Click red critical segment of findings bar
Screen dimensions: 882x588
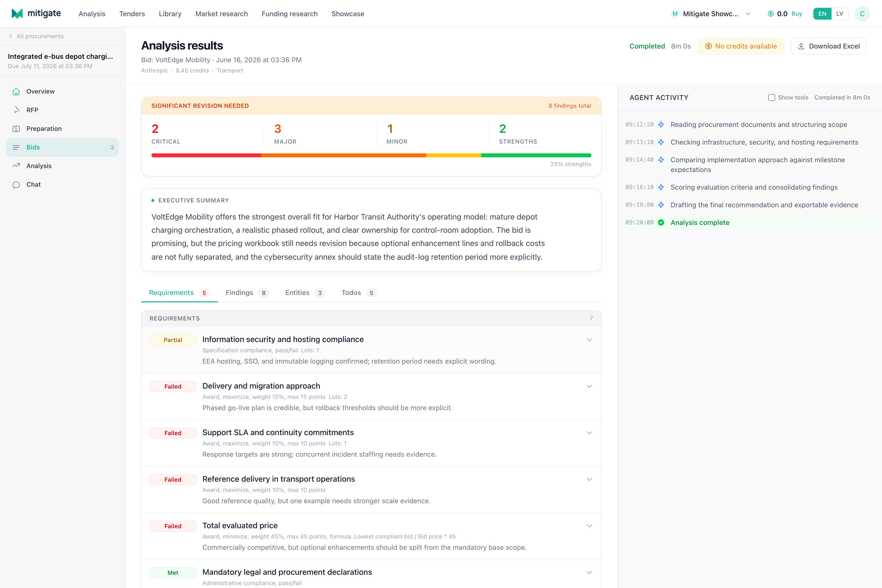[206, 155]
